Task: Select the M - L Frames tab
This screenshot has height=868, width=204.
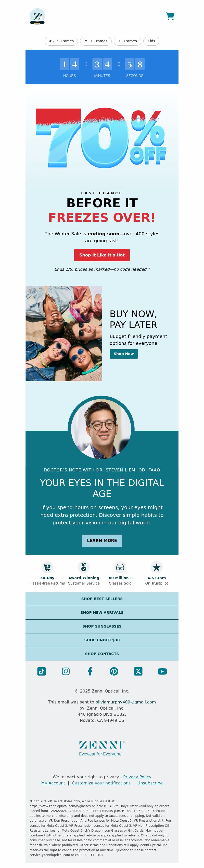Action: coord(96,41)
